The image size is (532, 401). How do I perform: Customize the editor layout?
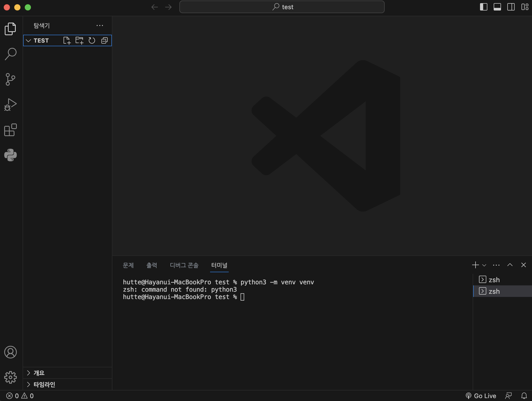(525, 7)
